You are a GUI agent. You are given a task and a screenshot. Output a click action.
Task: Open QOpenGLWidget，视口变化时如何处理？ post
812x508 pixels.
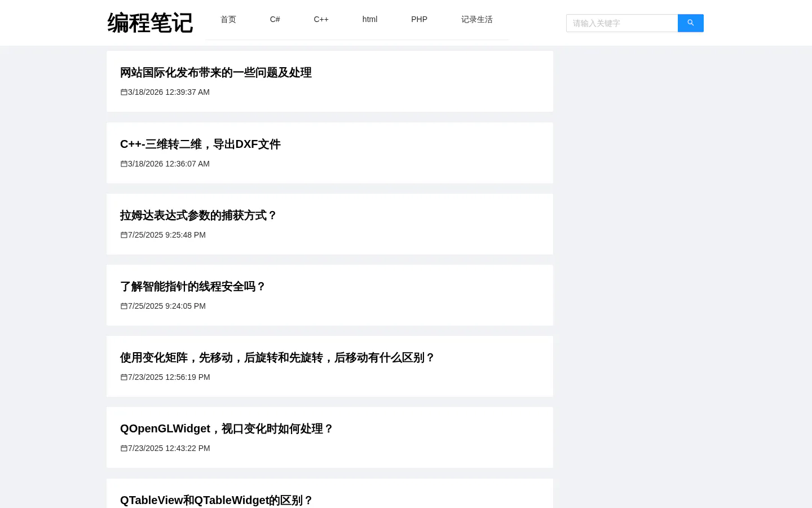(227, 428)
